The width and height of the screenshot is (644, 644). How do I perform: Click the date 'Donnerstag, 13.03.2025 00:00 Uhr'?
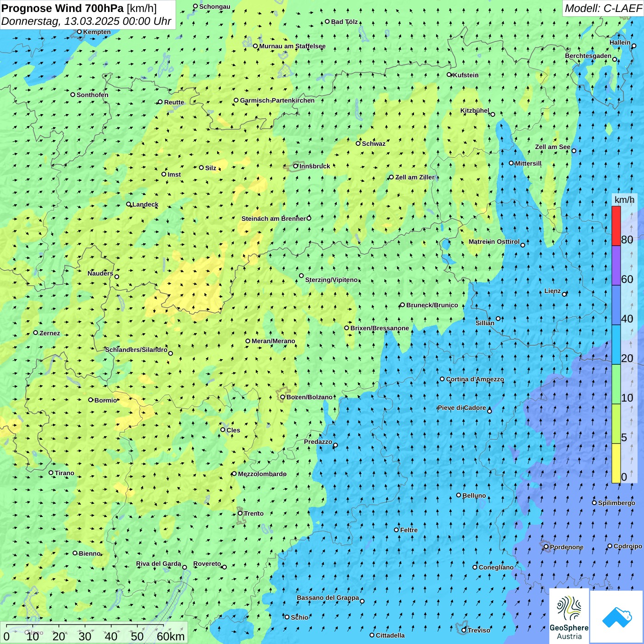pyautogui.click(x=86, y=21)
